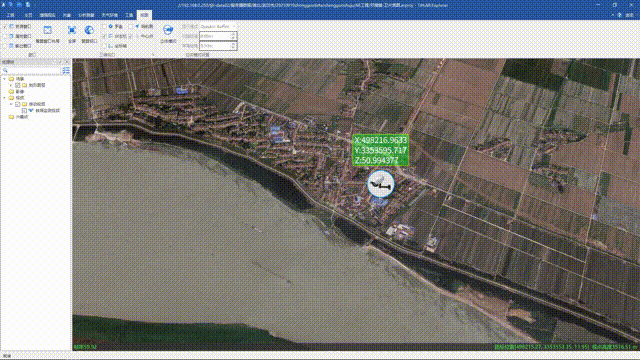Collapse the third folder node in tree
The height and width of the screenshot is (360, 640).
(x=4, y=98)
